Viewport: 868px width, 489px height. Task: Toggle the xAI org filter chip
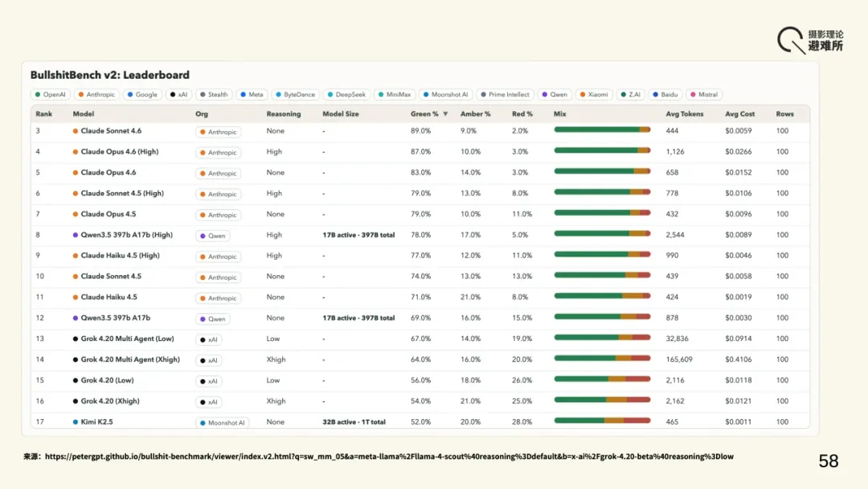[178, 95]
